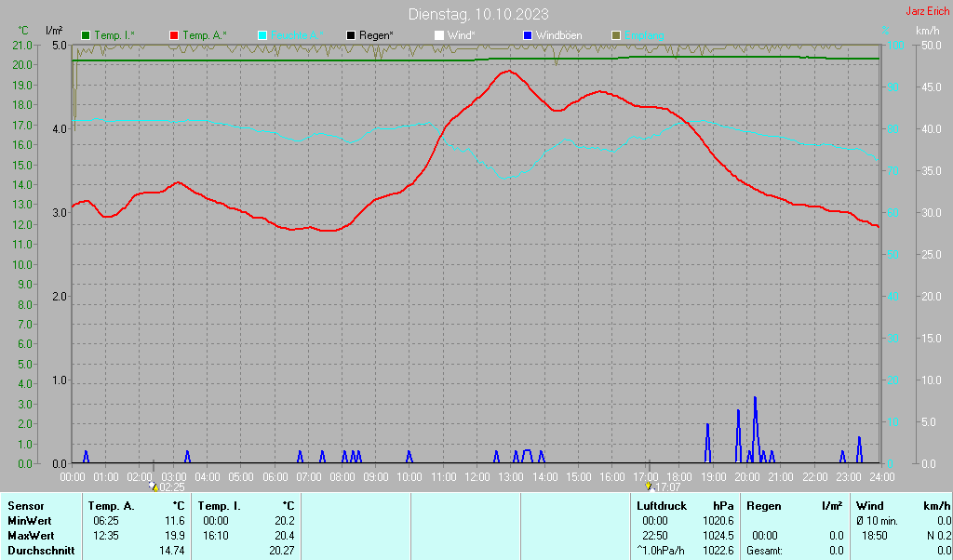Click the 'Luftdruck' header cell
The width and height of the screenshot is (953, 560).
coord(662,506)
